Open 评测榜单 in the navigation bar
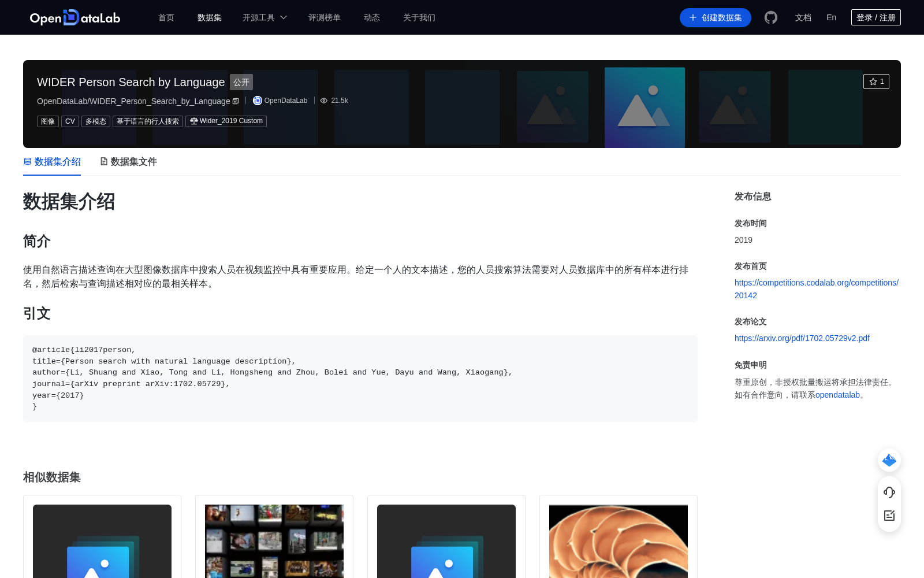 (325, 17)
